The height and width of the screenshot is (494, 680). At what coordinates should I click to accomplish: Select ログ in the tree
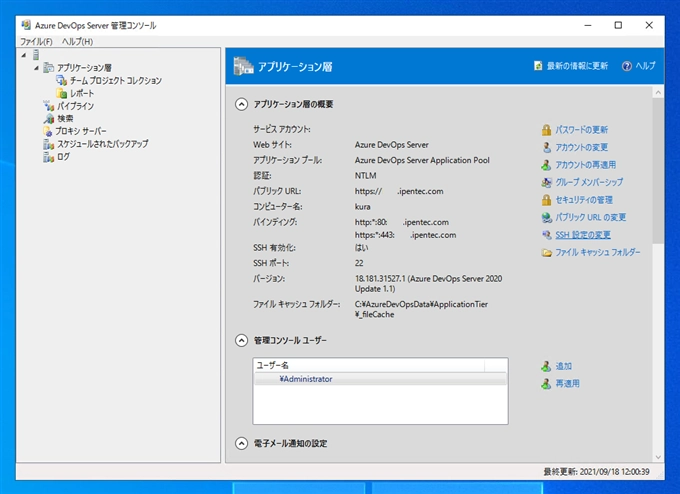click(x=63, y=157)
